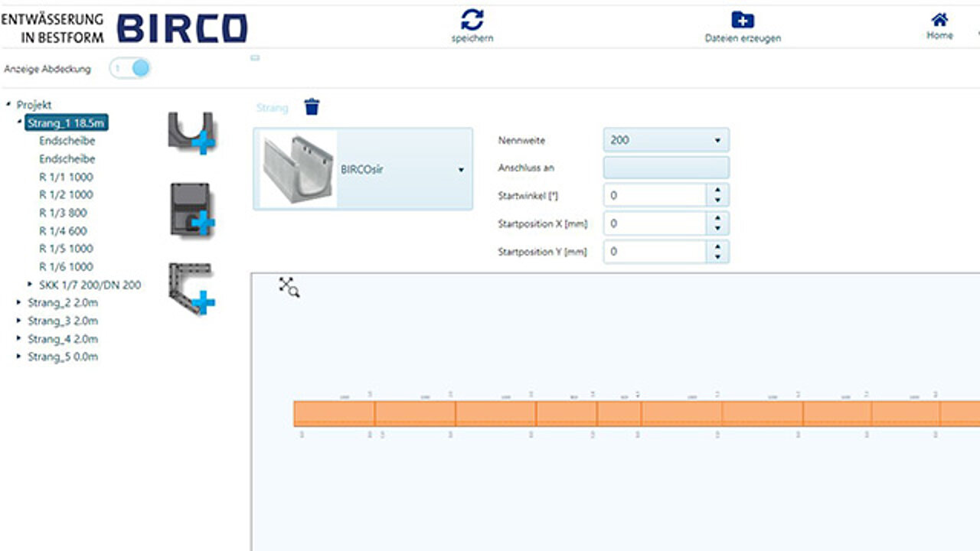Go to Home via house icon
The image size is (980, 551).
(x=939, y=20)
